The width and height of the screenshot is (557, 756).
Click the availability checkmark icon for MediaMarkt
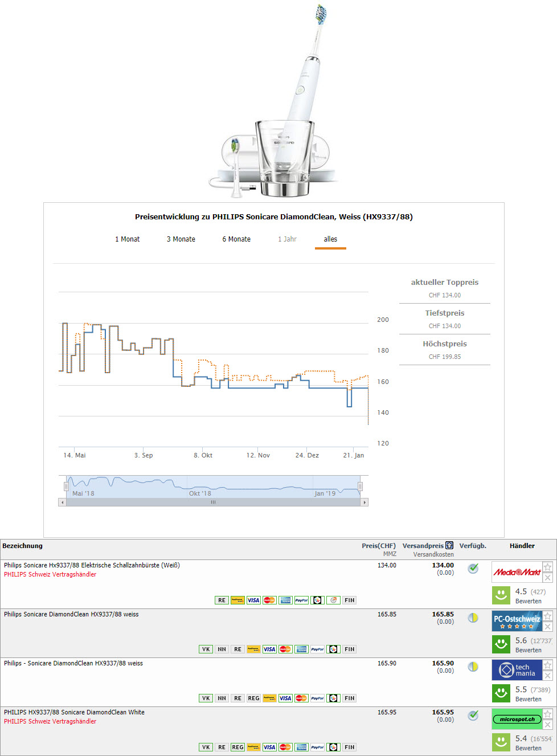[473, 569]
